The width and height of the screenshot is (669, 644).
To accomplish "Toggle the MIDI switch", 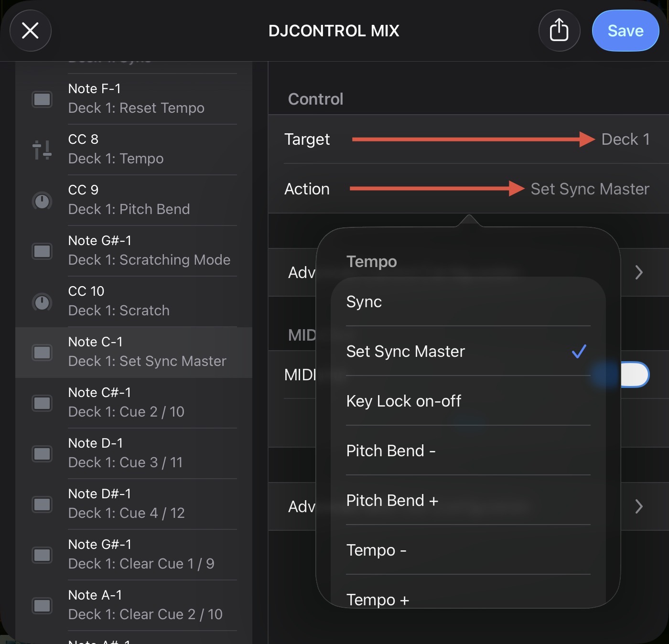I will click(635, 375).
